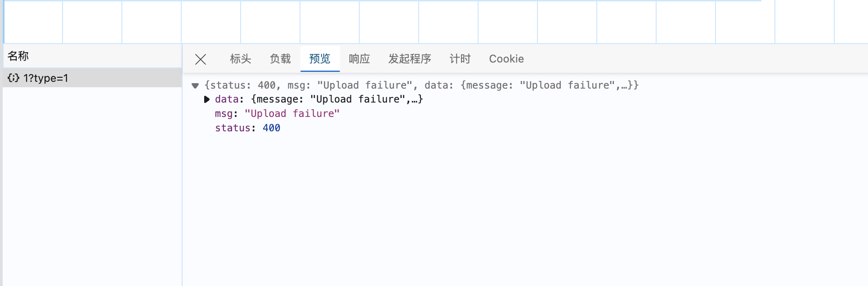The width and height of the screenshot is (868, 286).
Task: Show the 计时 tab
Action: (460, 59)
